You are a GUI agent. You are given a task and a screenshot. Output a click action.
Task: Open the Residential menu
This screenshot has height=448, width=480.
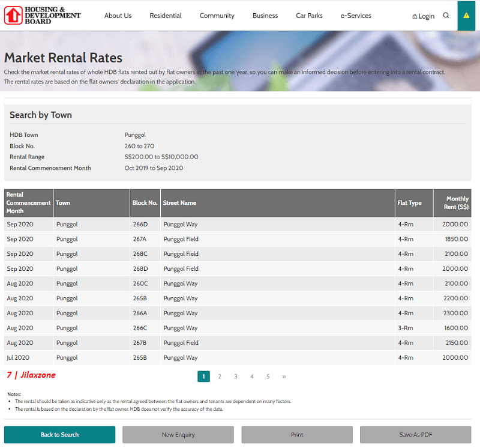click(x=166, y=16)
